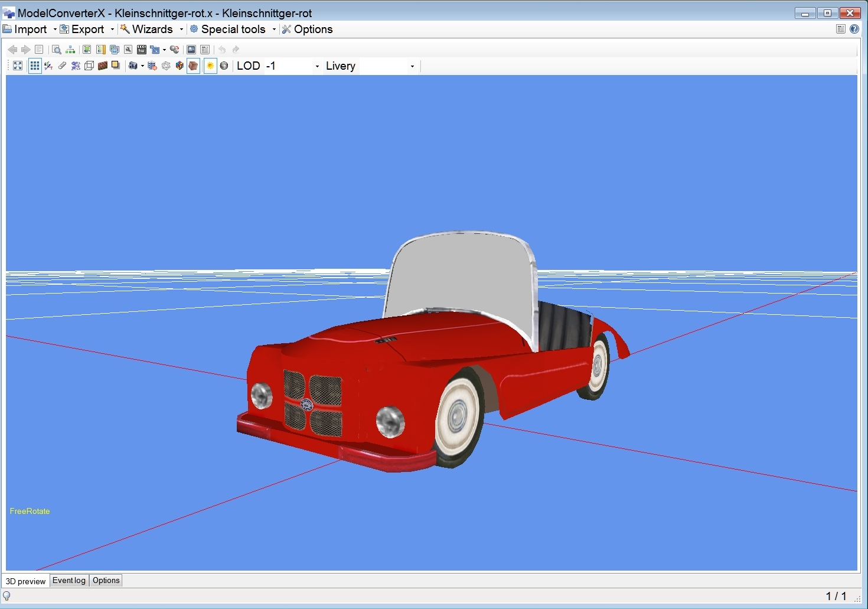Viewport: 868px width, 609px height.
Task: Toggle the sun daylight lighting button
Action: tap(210, 66)
